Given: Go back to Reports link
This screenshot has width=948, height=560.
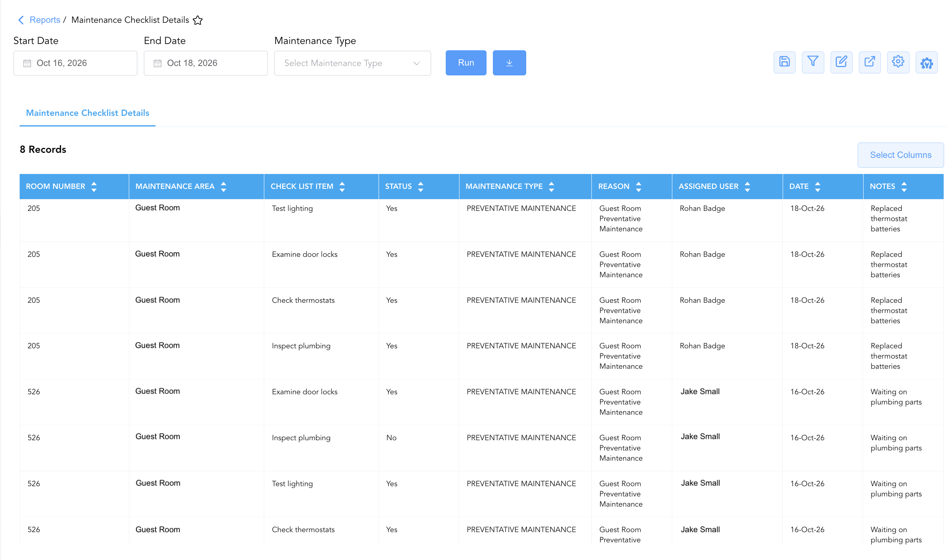Looking at the screenshot, I should tap(45, 20).
